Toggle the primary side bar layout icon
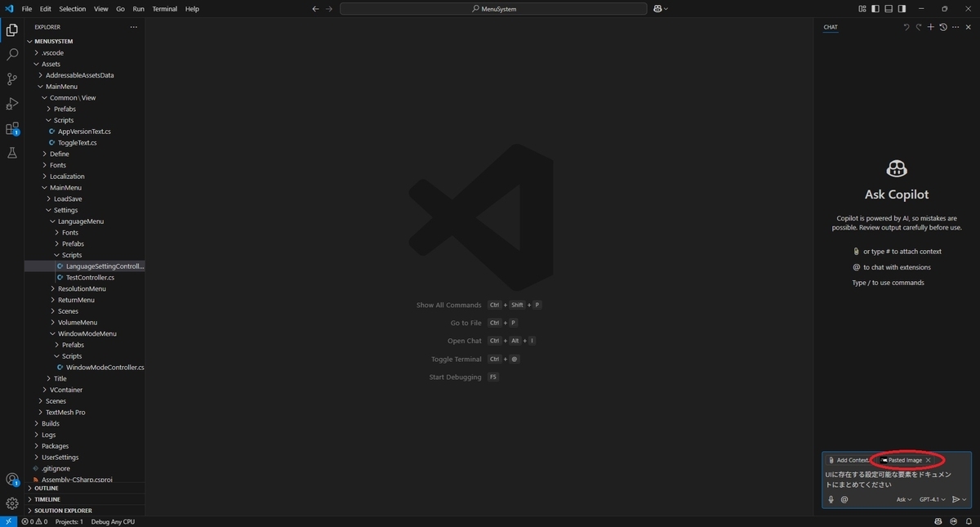 pos(875,9)
